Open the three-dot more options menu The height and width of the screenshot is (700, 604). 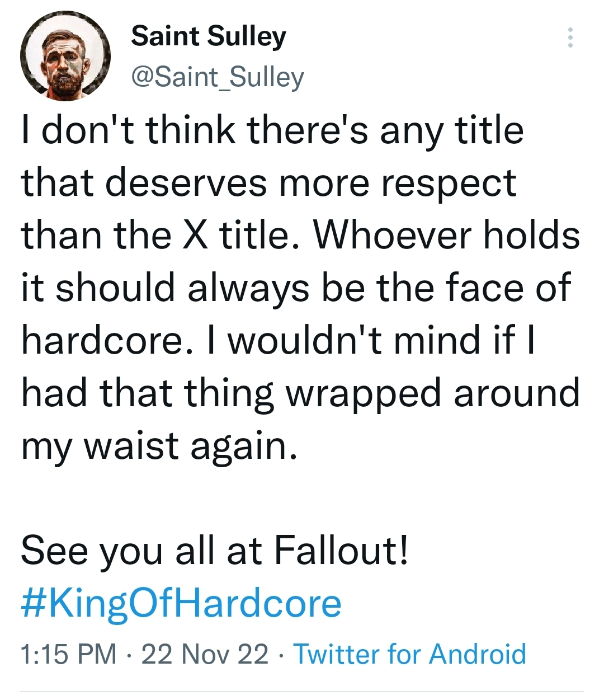pyautogui.click(x=570, y=37)
